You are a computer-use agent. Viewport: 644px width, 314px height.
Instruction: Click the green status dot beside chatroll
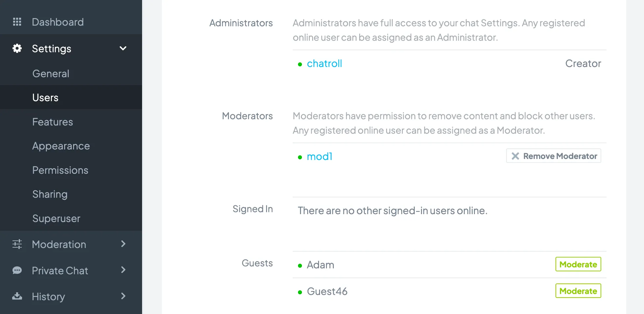300,64
